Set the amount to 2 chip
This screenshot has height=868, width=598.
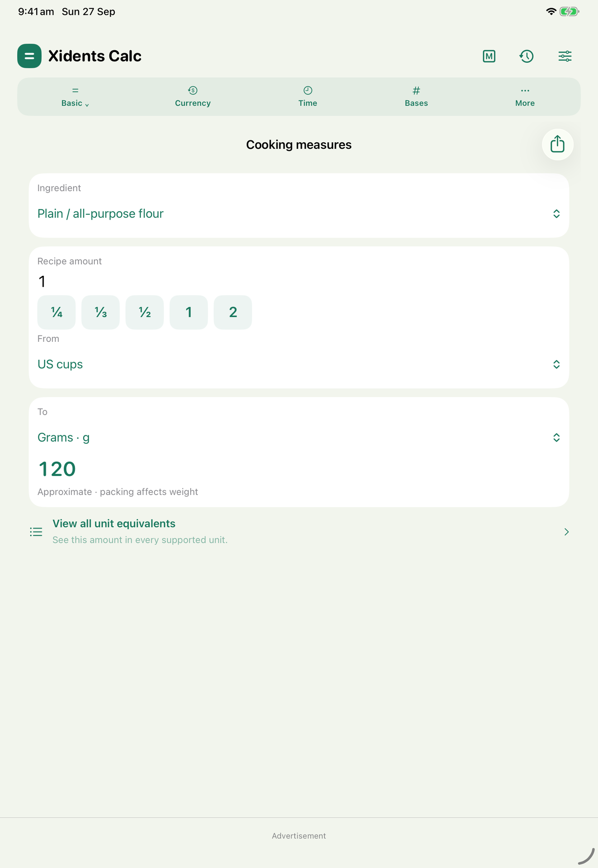pos(233,312)
